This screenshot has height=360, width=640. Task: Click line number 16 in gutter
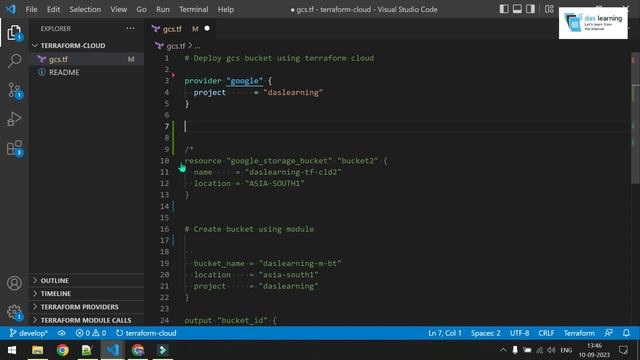pos(164,229)
